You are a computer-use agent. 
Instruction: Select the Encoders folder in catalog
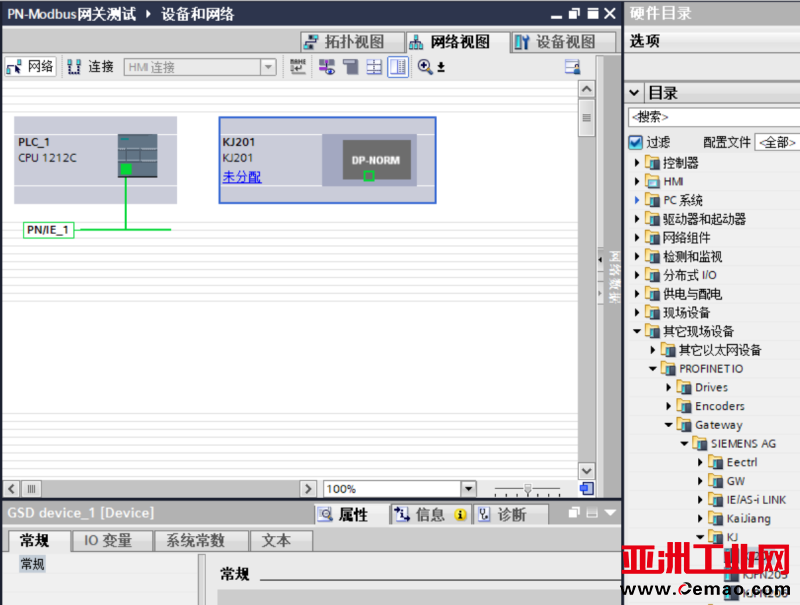719,406
